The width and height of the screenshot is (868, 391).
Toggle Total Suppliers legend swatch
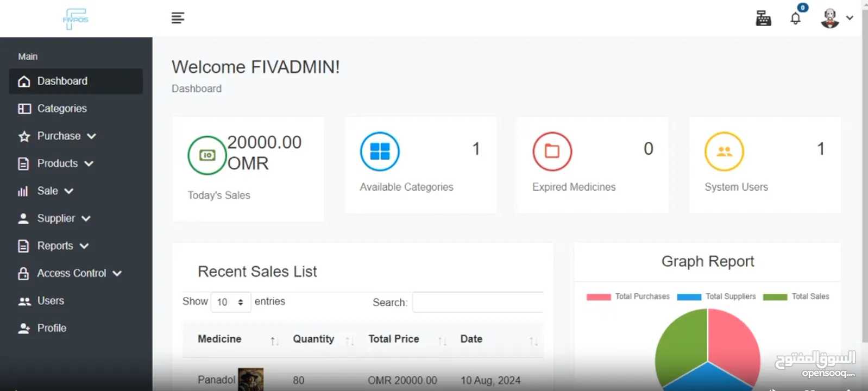coord(689,297)
